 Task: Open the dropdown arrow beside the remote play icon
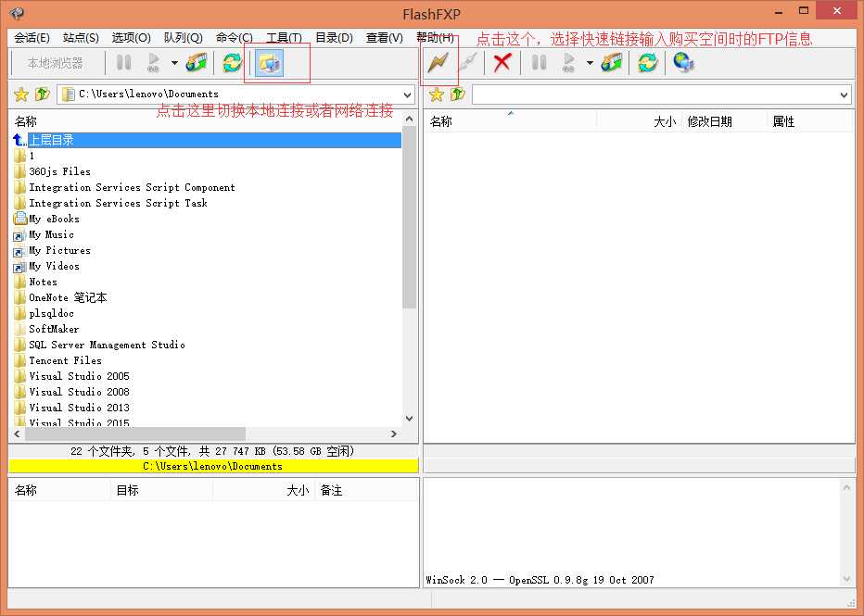point(590,63)
